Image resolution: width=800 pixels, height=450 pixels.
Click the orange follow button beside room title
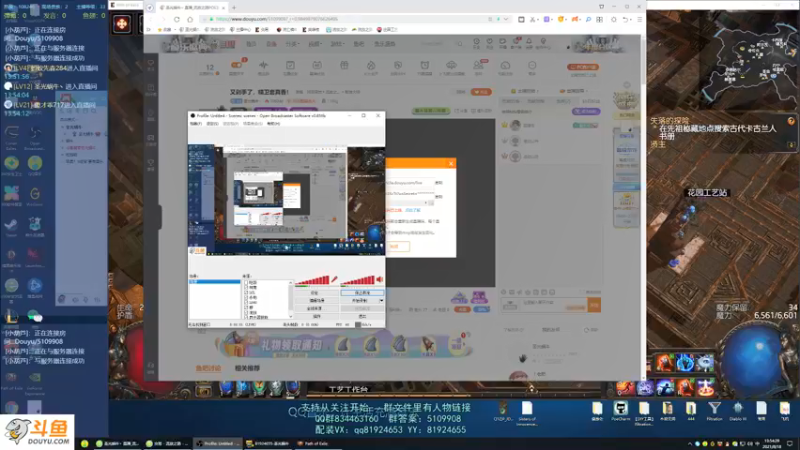tap(481, 92)
